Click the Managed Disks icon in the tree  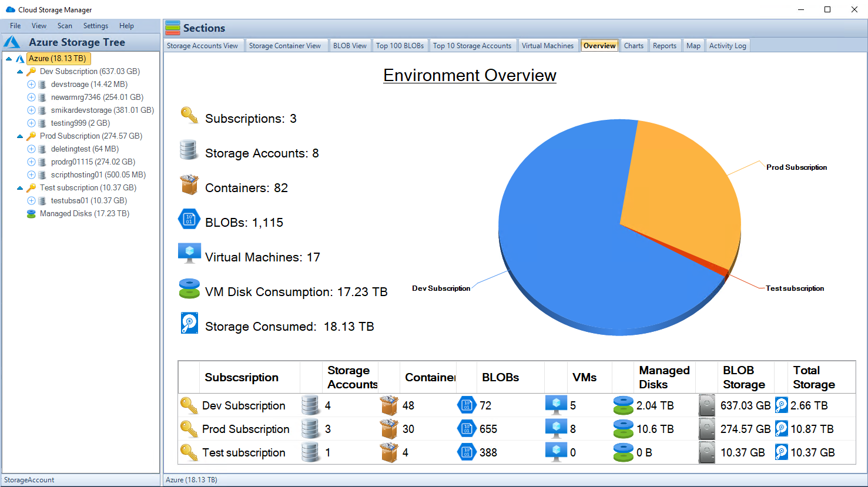31,213
